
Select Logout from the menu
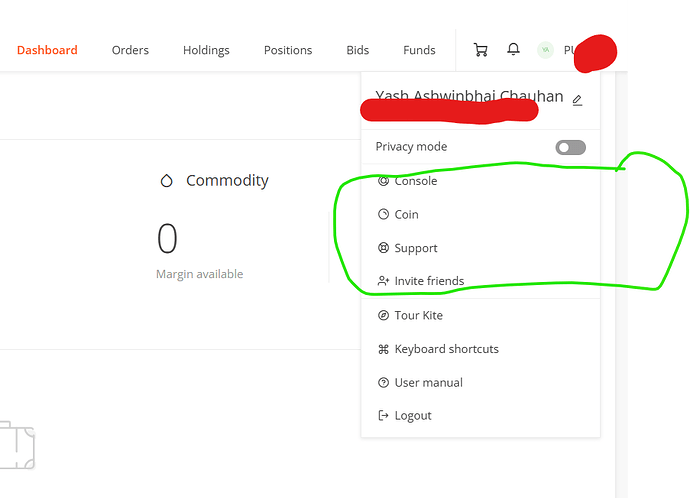(481, 416)
